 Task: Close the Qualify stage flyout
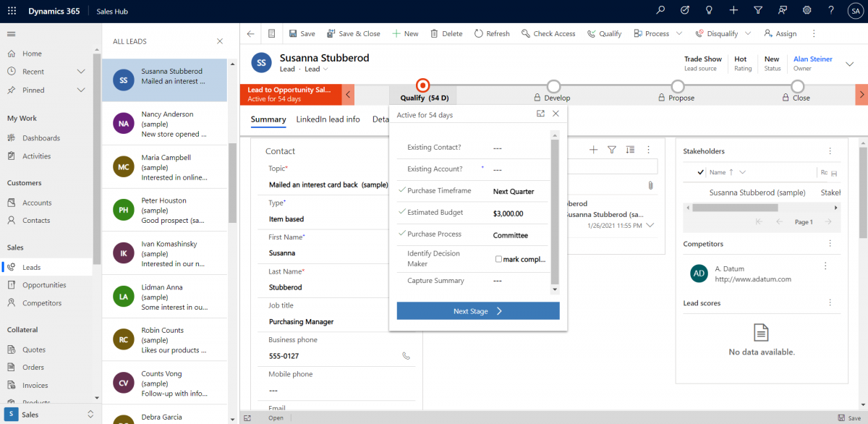(556, 114)
